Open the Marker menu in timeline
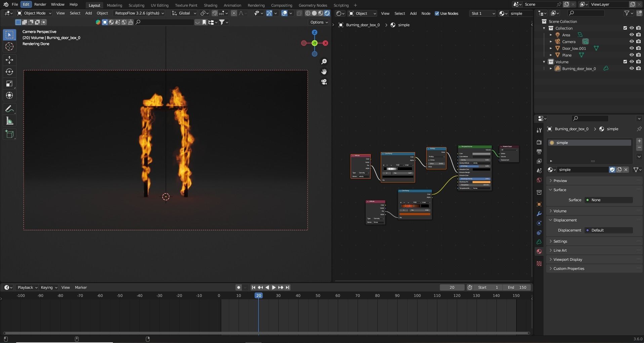Viewport: 644px width, 343px height. (x=81, y=287)
